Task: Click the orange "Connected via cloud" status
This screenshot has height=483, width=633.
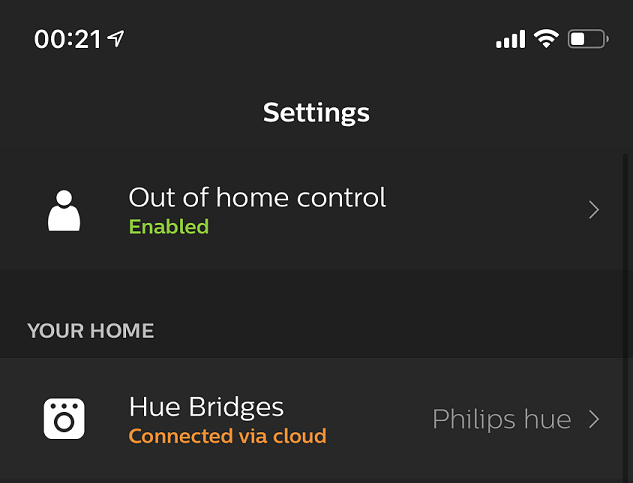Action: point(227,437)
